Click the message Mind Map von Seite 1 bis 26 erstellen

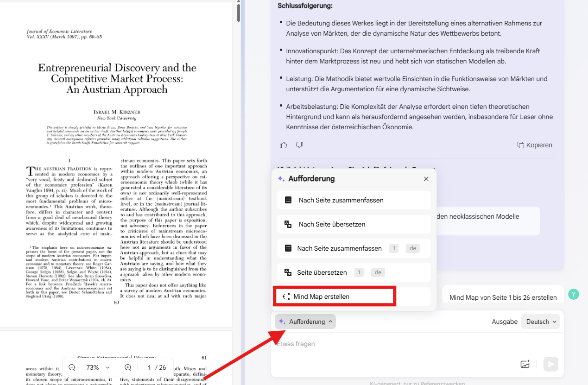point(503,297)
